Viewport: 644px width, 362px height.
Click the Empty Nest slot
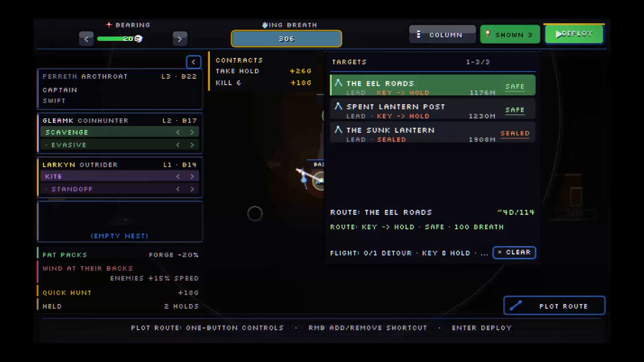coord(120,222)
